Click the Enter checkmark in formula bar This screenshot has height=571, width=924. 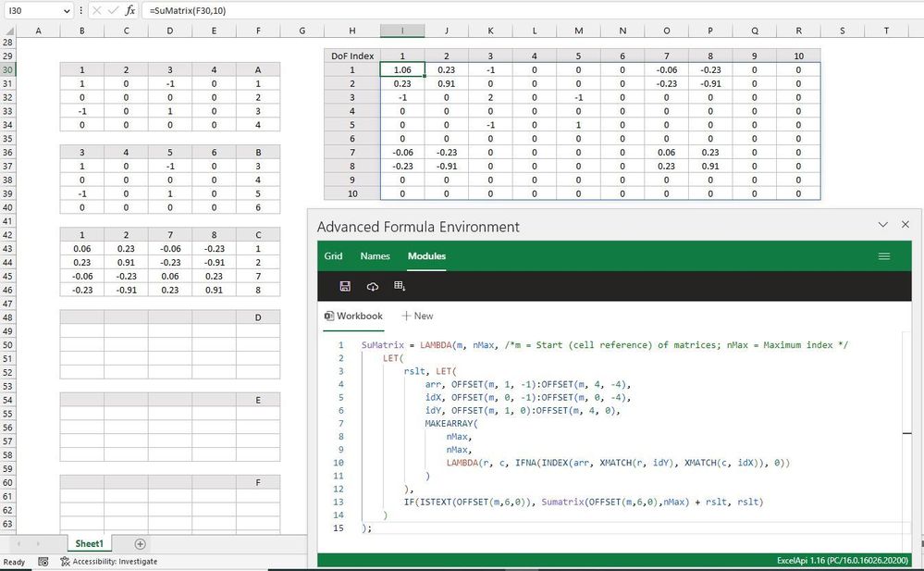pyautogui.click(x=113, y=10)
